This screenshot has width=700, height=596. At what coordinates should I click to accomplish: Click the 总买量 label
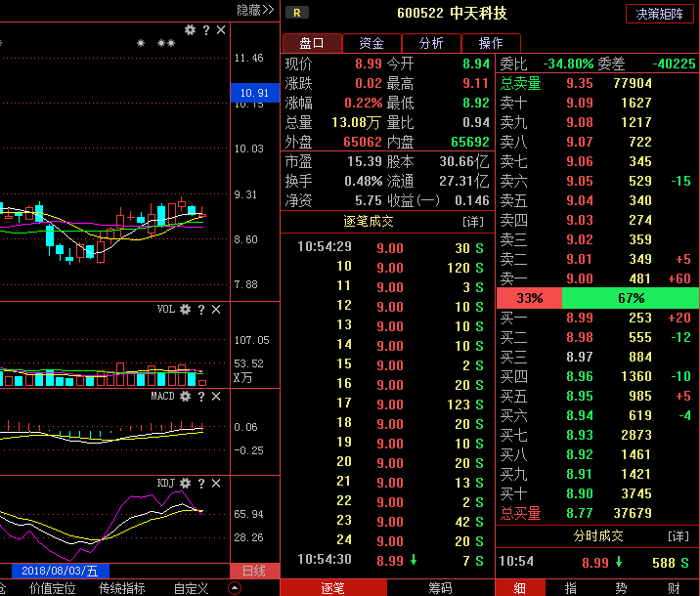tap(520, 513)
